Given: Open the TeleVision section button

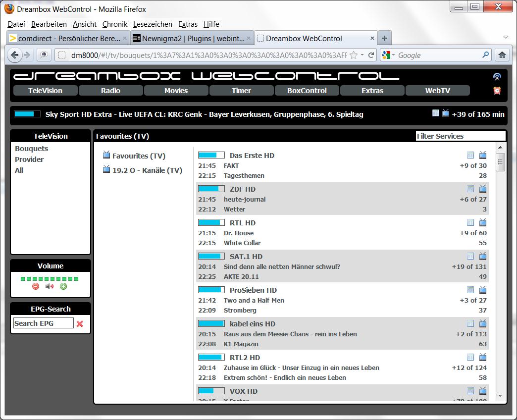Looking at the screenshot, I should 46,91.
